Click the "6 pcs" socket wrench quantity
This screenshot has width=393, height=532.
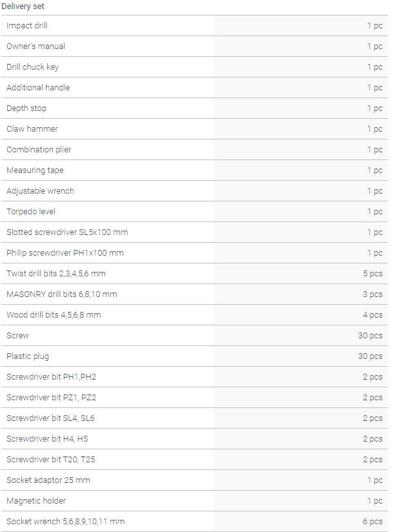click(372, 522)
